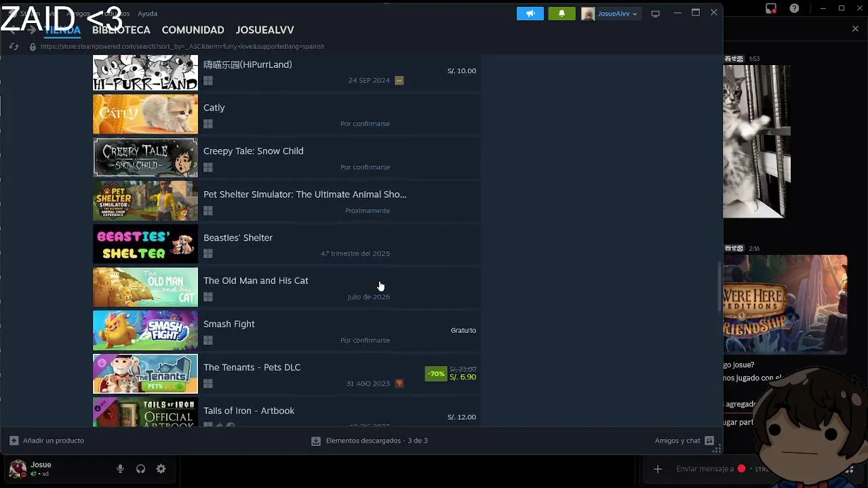Open the green notifications bell

(561, 14)
